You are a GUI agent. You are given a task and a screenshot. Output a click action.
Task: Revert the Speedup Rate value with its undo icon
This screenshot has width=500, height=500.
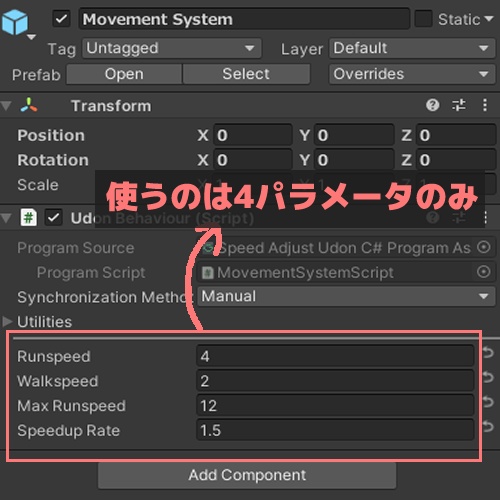[x=488, y=426]
